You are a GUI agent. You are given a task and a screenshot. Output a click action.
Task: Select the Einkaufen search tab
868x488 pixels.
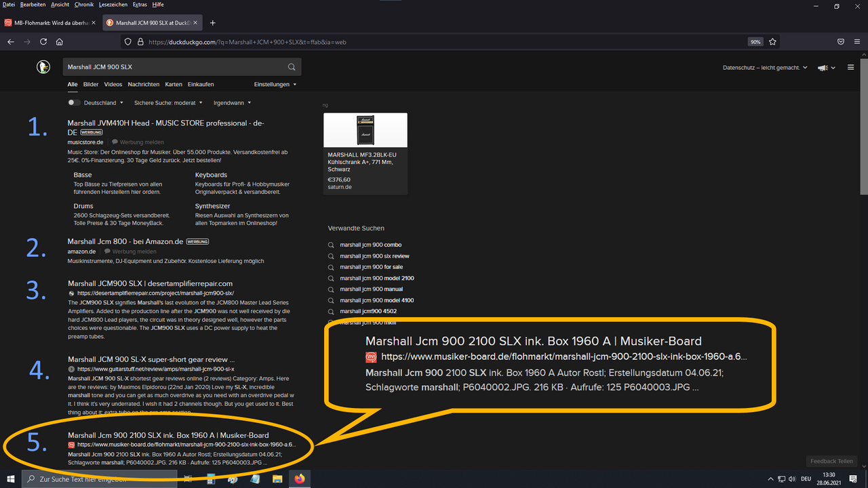click(201, 85)
